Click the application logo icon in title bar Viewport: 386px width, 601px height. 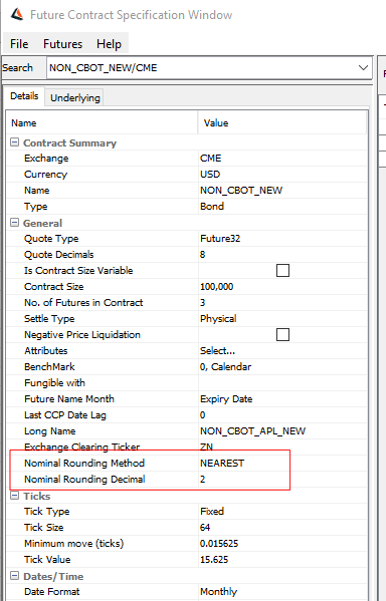pyautogui.click(x=17, y=15)
